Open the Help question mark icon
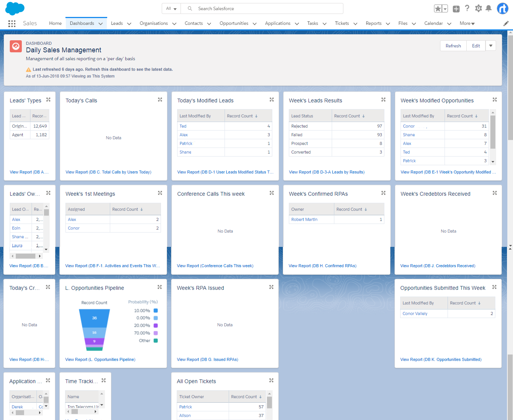 [x=467, y=8]
